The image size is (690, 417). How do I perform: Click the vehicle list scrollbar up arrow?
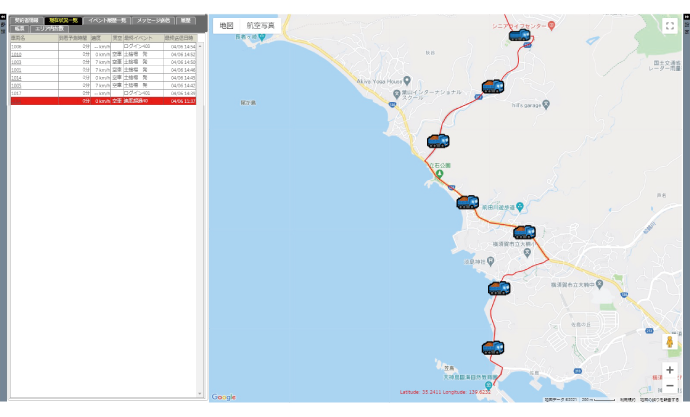click(x=202, y=46)
